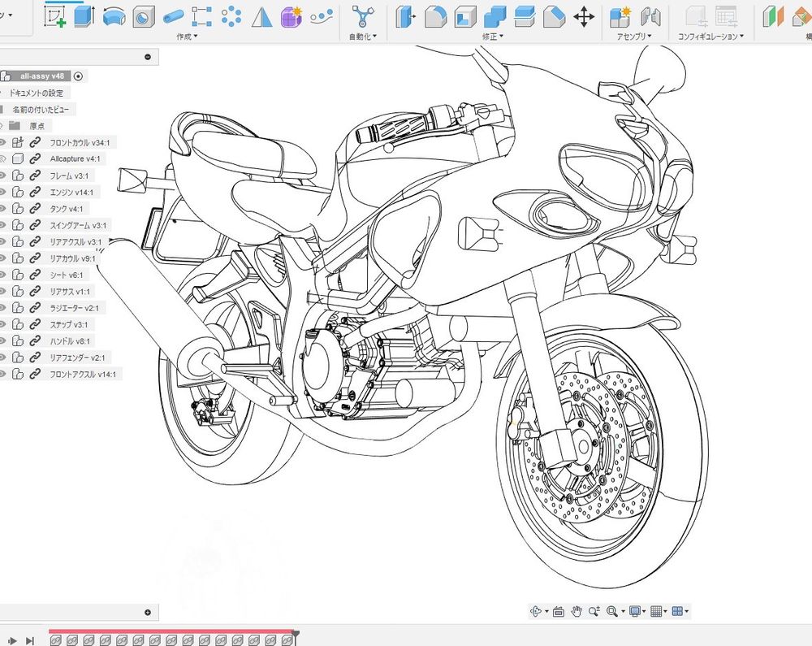Screen dimensions: 812x646
Task: Hide the エンジン v14:1 component
Action: tap(2, 193)
